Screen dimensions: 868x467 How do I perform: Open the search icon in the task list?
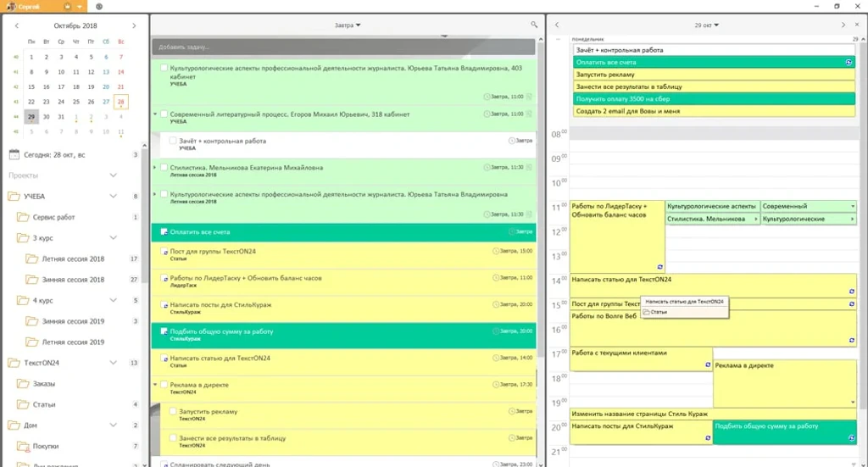tap(534, 25)
